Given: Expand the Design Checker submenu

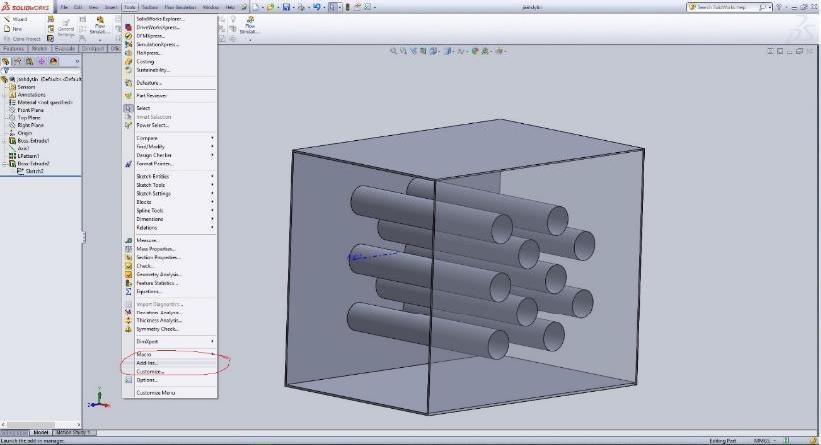Looking at the screenshot, I should [x=170, y=155].
